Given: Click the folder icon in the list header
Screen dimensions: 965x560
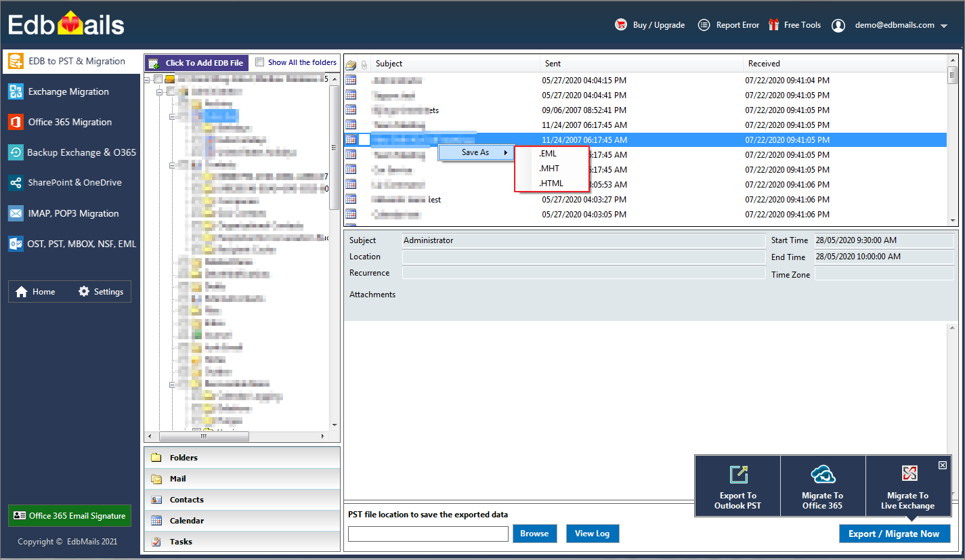Looking at the screenshot, I should 351,65.
